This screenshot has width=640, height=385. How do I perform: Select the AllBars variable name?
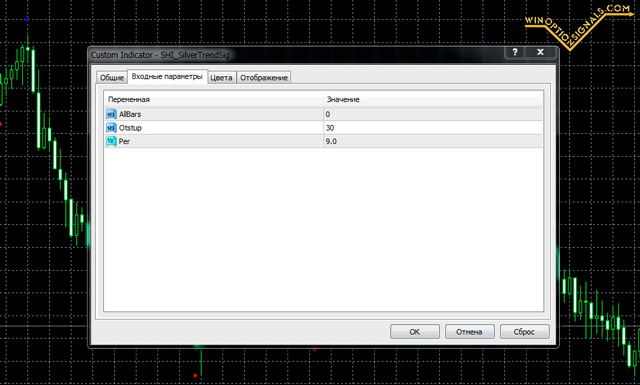[x=130, y=114]
